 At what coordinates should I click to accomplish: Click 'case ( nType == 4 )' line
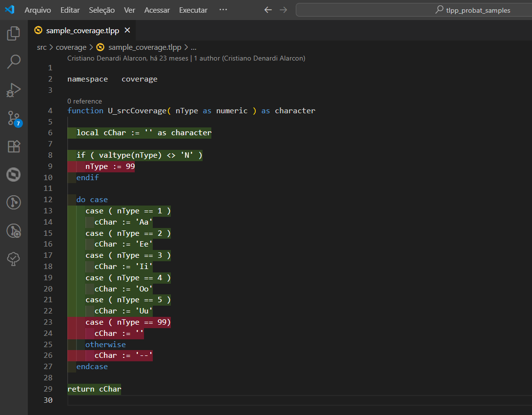[x=128, y=278]
